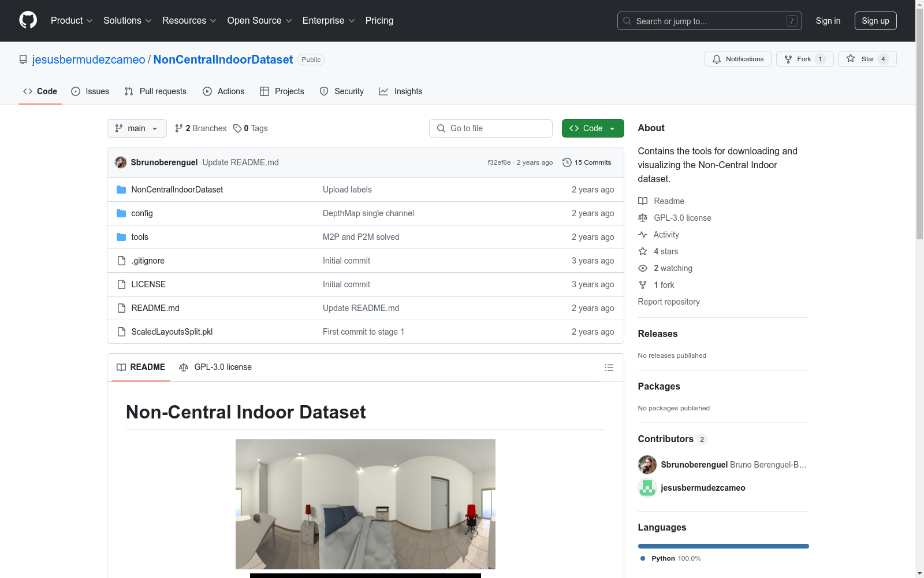
Task: Expand the main branch selector
Action: click(x=136, y=128)
